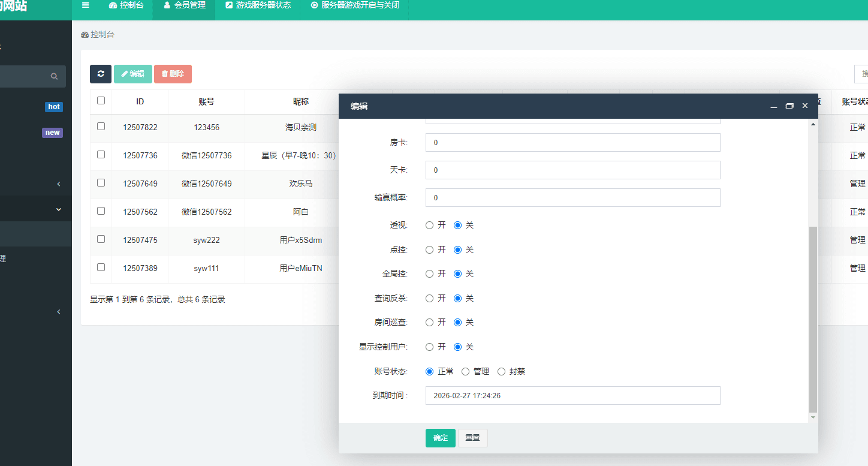This screenshot has width=868, height=466.
Task: Expand the sidebar item with down chevron
Action: (x=58, y=209)
